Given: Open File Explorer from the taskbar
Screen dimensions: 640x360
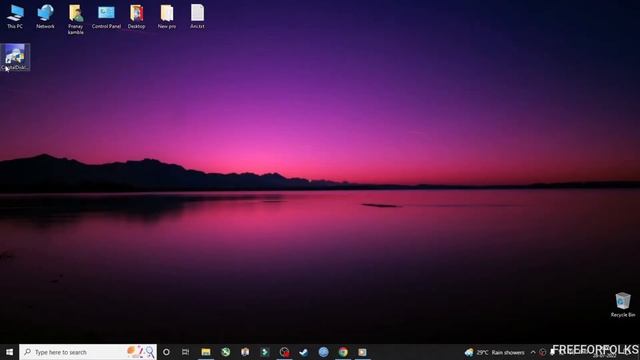Looking at the screenshot, I should pyautogui.click(x=206, y=352).
